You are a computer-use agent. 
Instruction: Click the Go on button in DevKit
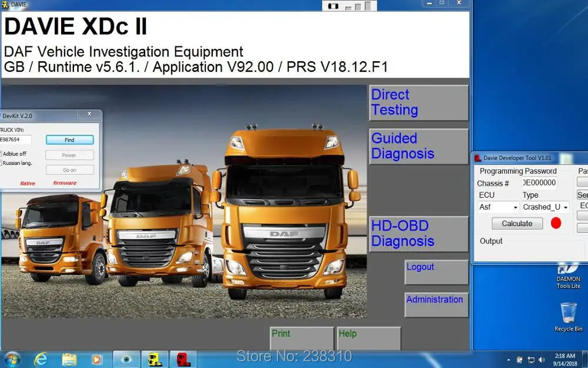(x=70, y=170)
